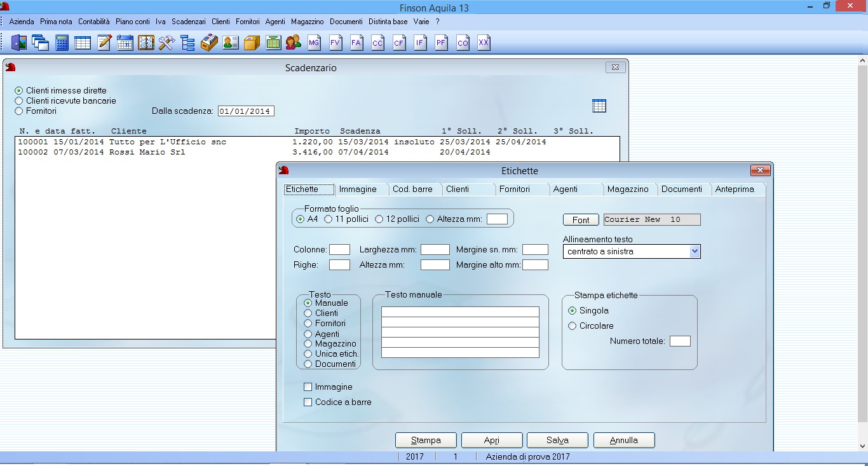The width and height of the screenshot is (868, 466).
Task: Open the Azienda menu
Action: coord(22,22)
